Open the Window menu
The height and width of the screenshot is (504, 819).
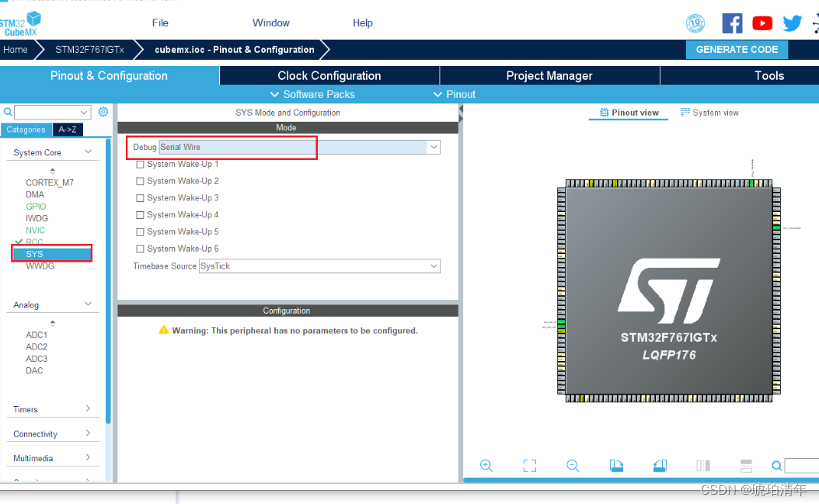pos(270,23)
